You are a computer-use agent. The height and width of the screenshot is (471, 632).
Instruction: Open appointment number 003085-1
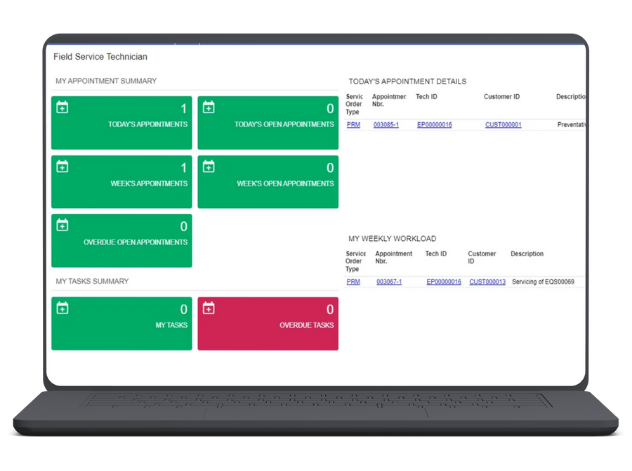(386, 125)
